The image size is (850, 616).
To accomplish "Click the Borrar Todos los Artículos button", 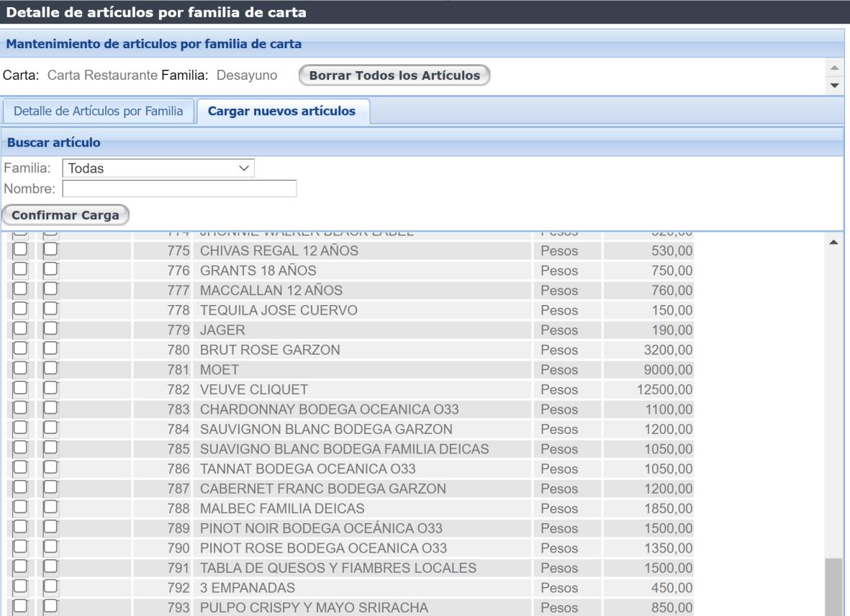I will (x=394, y=76).
